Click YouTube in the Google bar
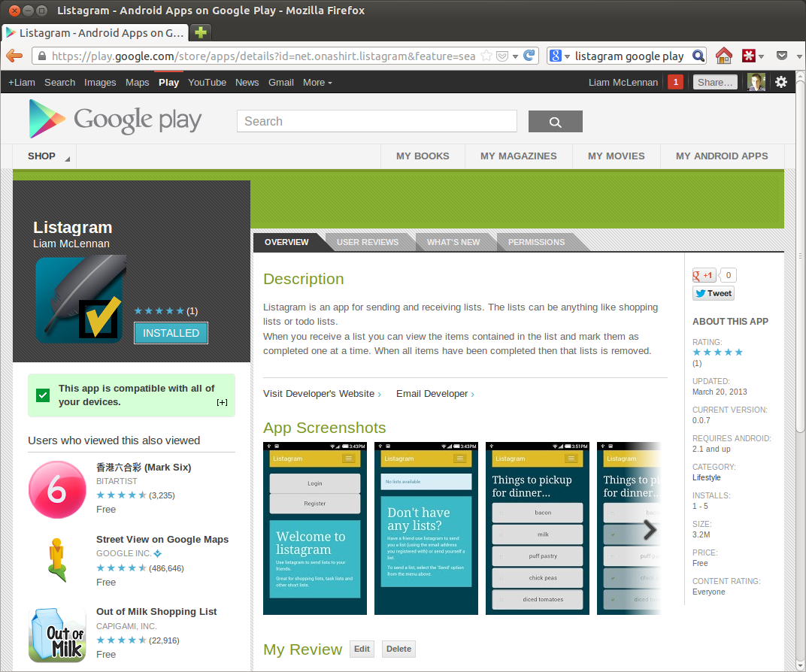Screen dimensions: 806x672 208,82
